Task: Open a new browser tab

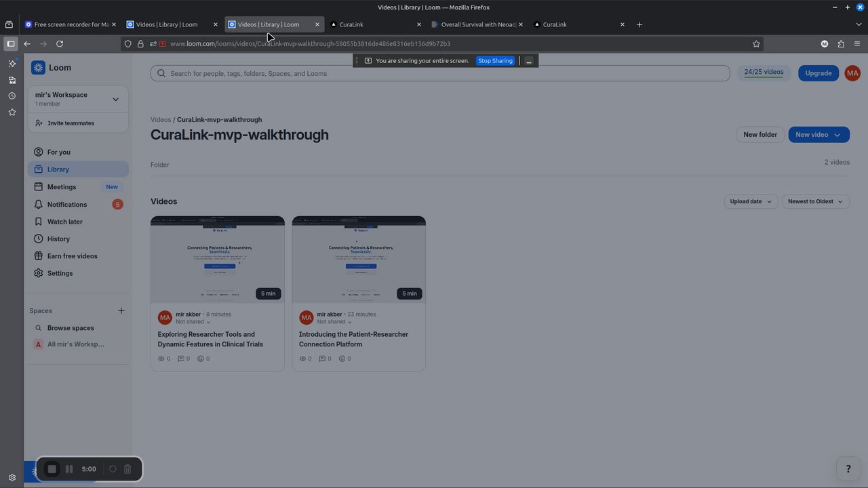Action: 639,24
